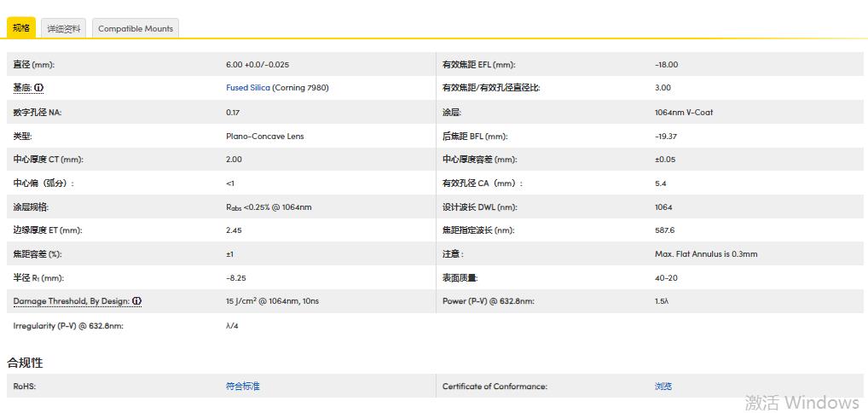Screen dimensions: 868x413
Task: Select the surface quality value 40-20
Action: pos(665,277)
